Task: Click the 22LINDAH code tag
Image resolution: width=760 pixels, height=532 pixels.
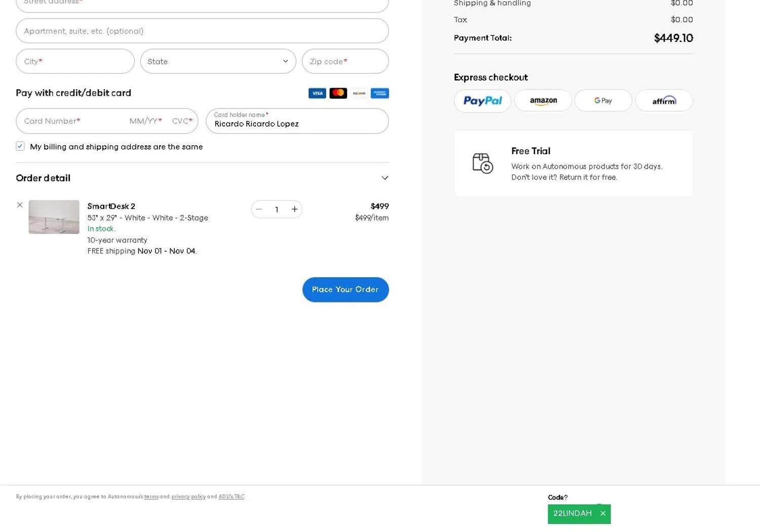Action: pyautogui.click(x=579, y=514)
